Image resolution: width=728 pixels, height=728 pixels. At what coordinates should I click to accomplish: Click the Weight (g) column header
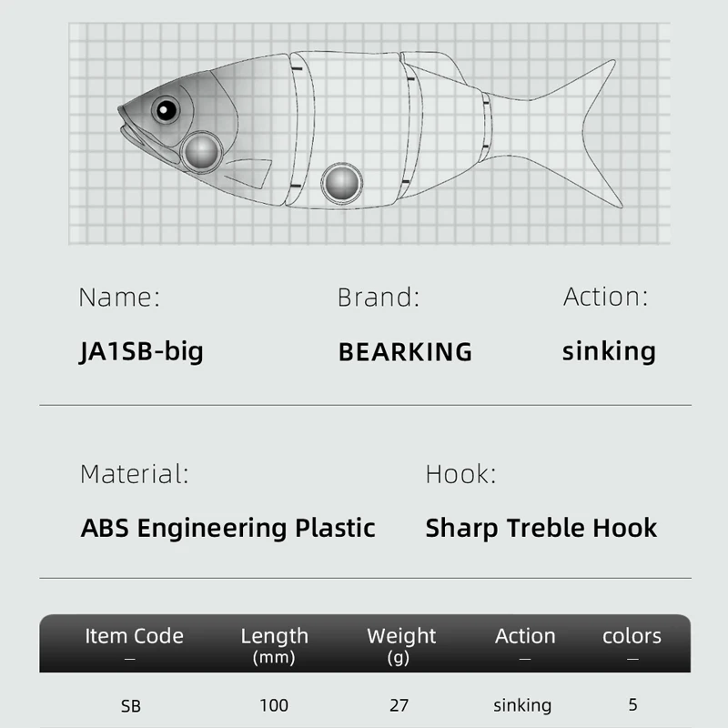tap(401, 643)
